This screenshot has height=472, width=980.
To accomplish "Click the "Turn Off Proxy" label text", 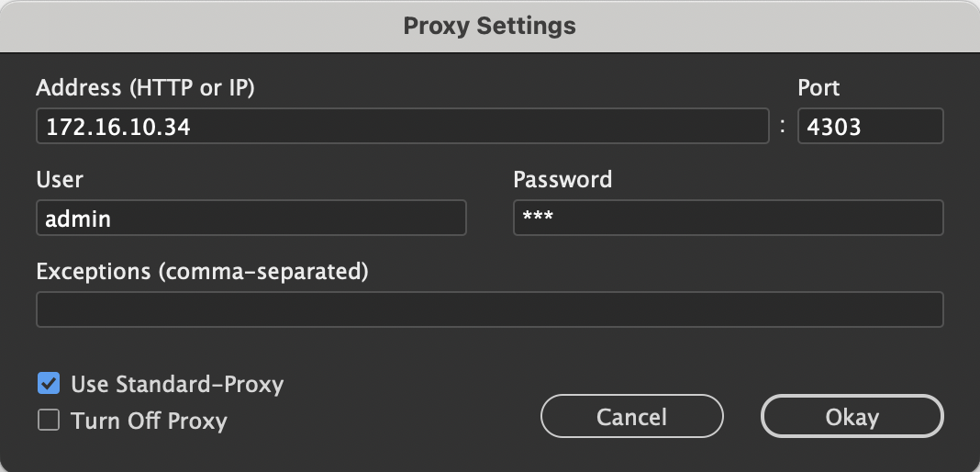I will pyautogui.click(x=149, y=421).
